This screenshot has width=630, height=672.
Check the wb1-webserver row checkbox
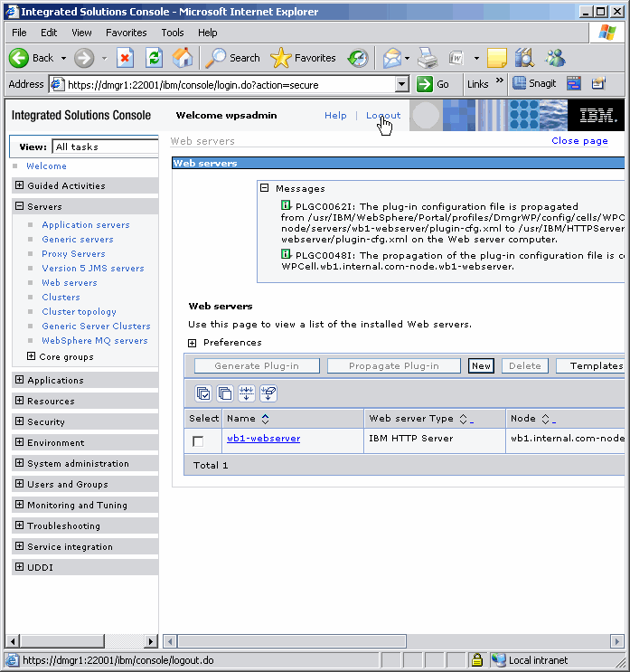click(x=198, y=441)
